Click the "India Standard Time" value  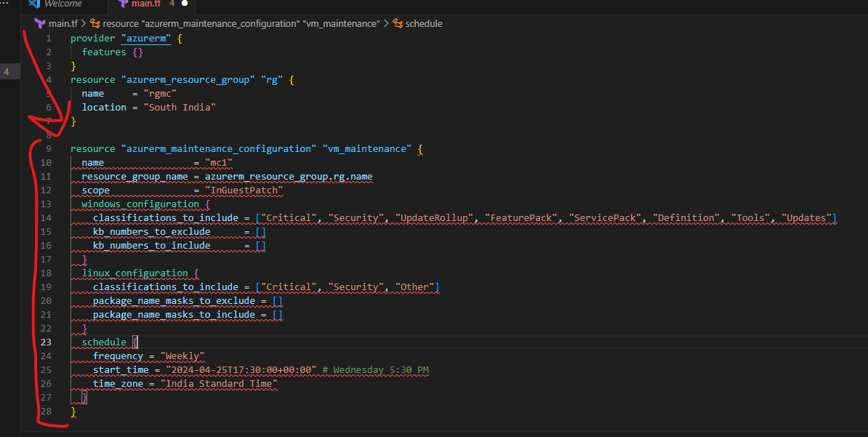219,384
